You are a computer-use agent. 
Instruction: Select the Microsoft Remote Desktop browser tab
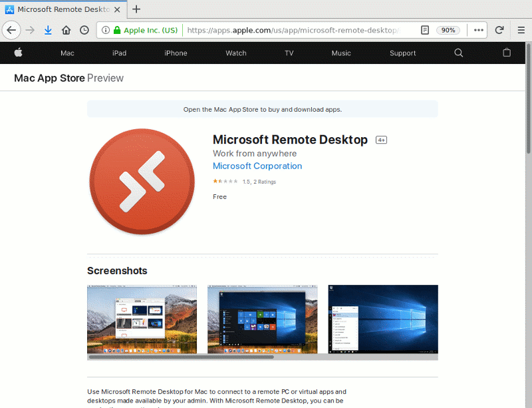[63, 9]
